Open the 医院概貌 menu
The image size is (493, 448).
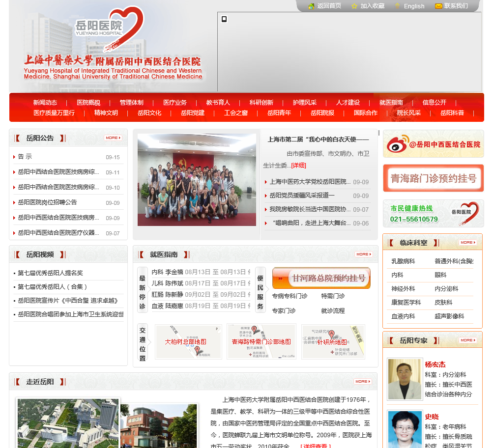[88, 102]
